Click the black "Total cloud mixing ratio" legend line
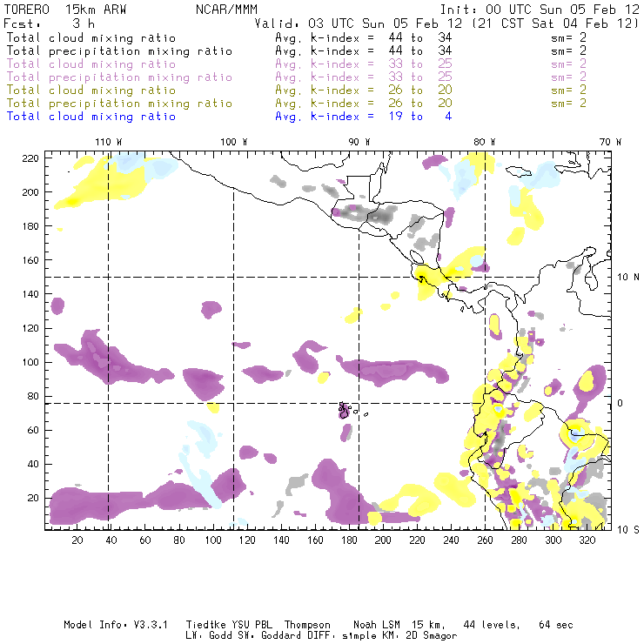The image size is (644, 644). pyautogui.click(x=91, y=37)
